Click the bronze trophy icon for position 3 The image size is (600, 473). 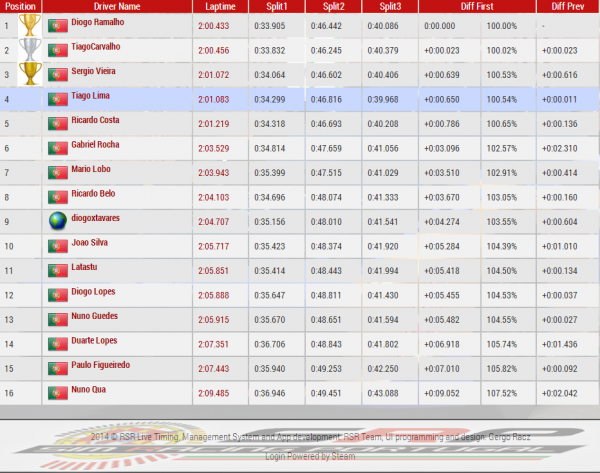(x=29, y=74)
